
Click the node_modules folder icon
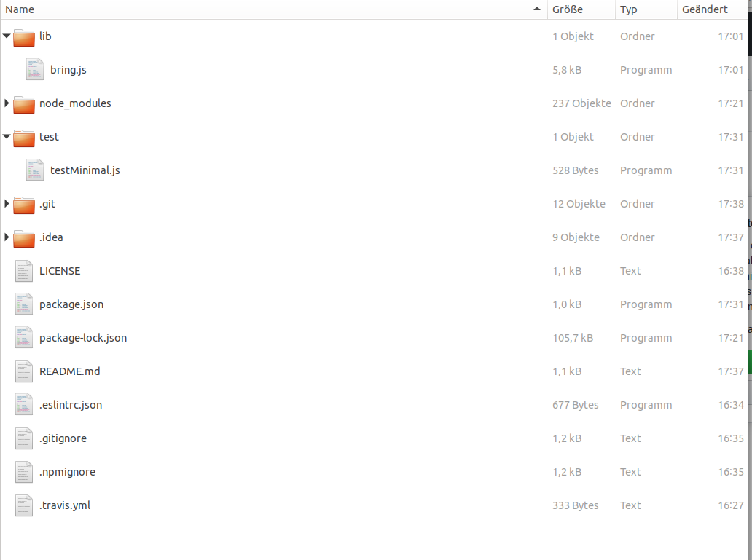coord(24,103)
